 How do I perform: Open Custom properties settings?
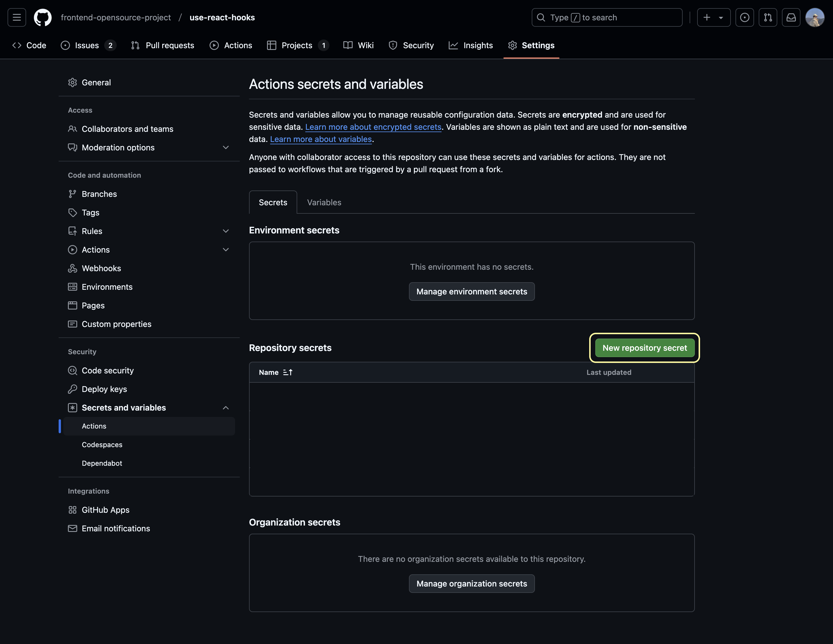[x=149, y=324]
